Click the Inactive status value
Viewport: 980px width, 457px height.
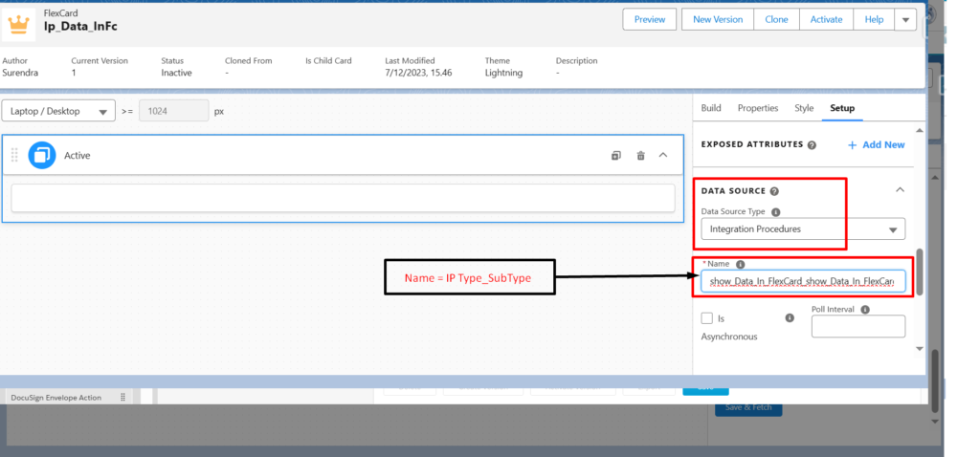point(176,73)
